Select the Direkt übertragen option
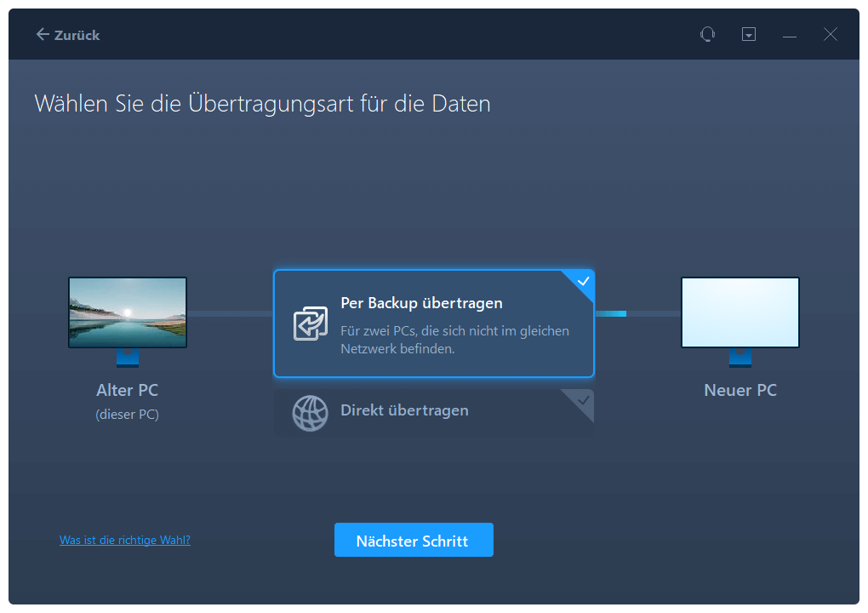Screen dimensions: 868x613 tap(433, 411)
